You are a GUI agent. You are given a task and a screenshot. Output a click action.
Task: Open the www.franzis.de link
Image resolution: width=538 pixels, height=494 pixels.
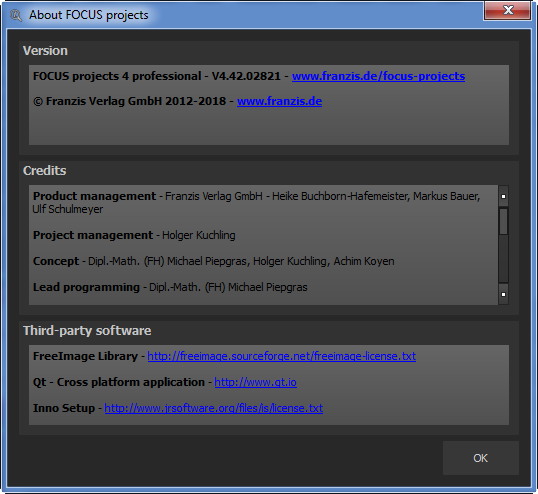279,101
